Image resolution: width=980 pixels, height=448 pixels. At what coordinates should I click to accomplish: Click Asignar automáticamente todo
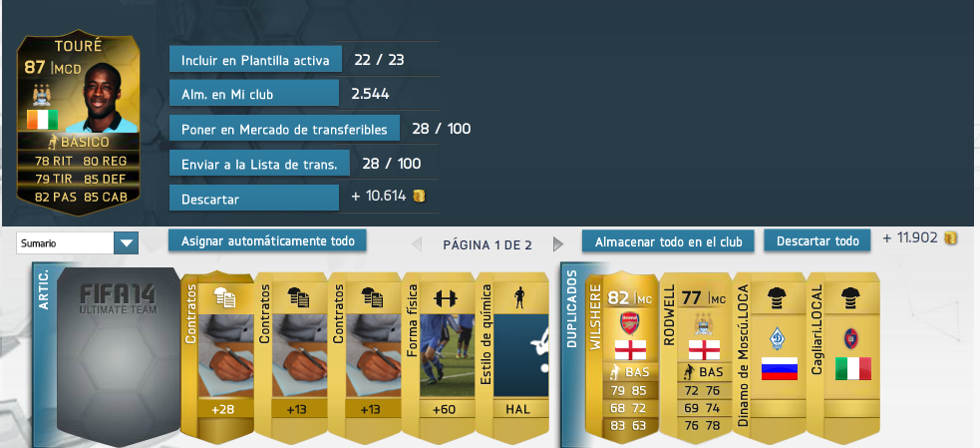point(267,240)
